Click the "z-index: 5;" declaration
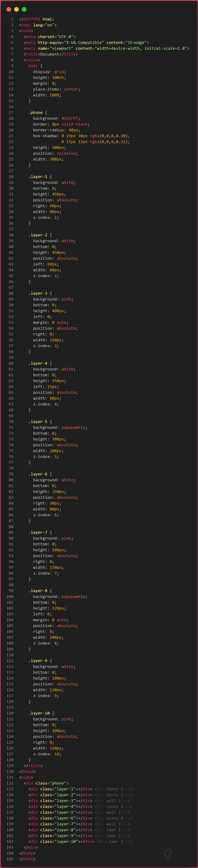This screenshot has height=868, width=198. click(46, 457)
